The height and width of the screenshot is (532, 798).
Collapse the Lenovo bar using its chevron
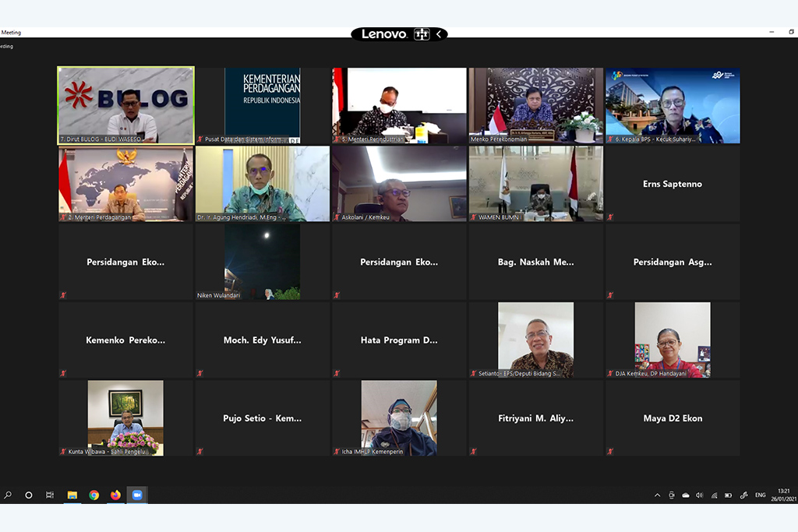click(439, 34)
